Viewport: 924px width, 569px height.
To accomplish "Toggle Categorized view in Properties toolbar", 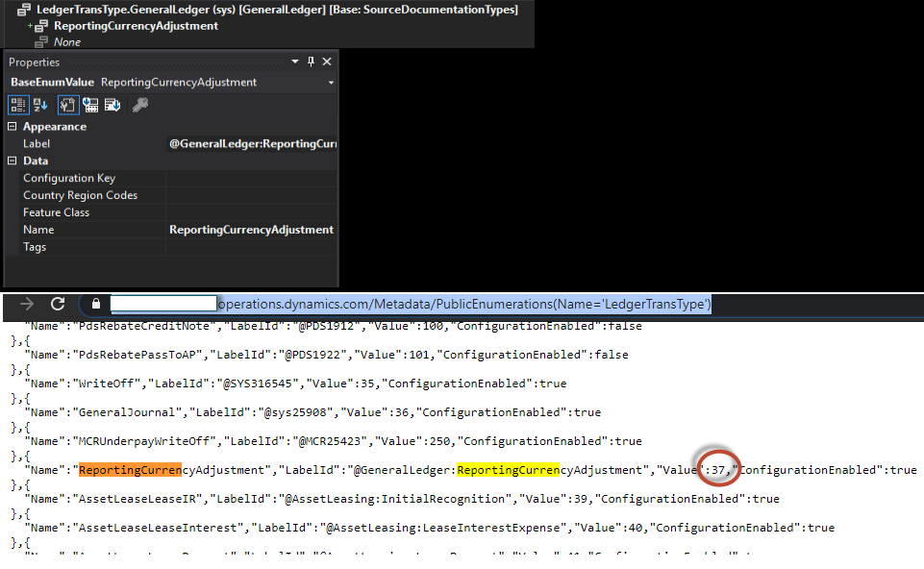I will click(x=18, y=105).
